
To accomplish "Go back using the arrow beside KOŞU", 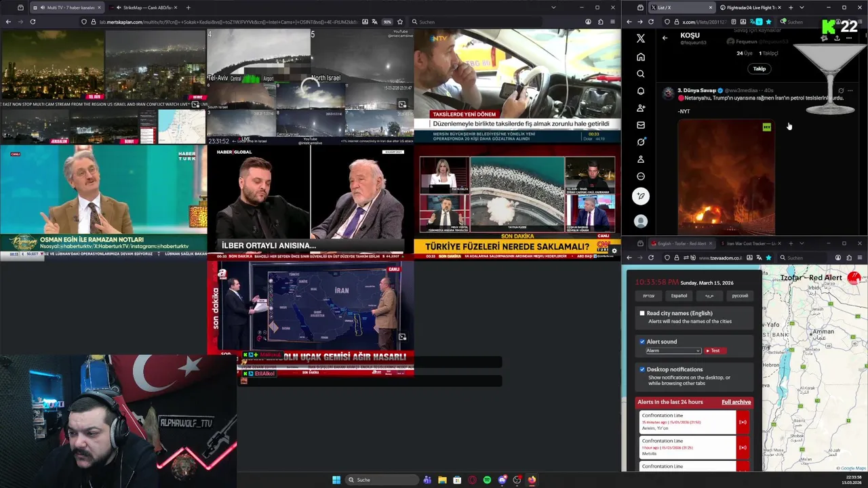I will 665,38.
